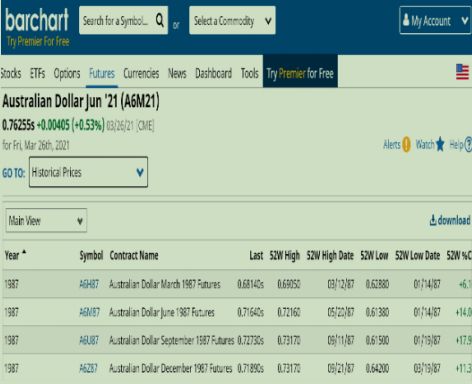The image size is (472, 384).
Task: Open the Historical Prices GO TO dropdown
Action: click(x=88, y=172)
